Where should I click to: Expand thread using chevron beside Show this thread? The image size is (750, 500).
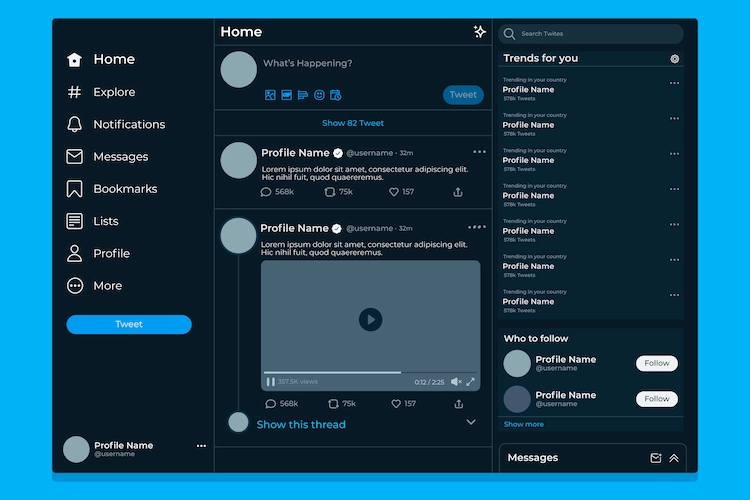[471, 422]
